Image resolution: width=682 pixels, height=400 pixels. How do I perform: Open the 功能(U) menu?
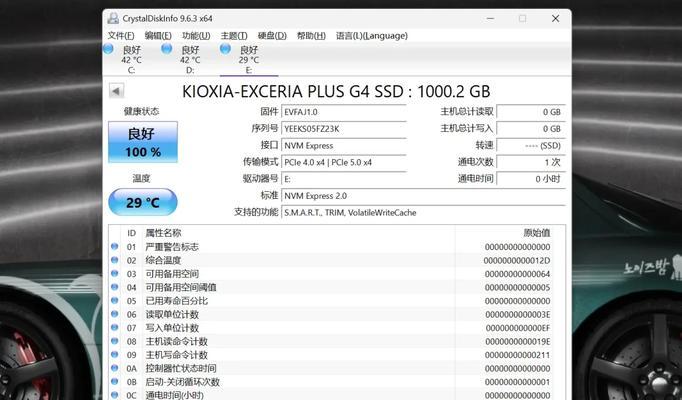196,36
